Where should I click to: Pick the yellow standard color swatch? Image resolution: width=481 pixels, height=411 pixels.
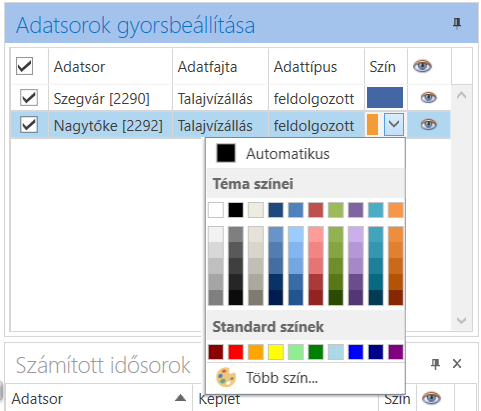click(x=276, y=352)
